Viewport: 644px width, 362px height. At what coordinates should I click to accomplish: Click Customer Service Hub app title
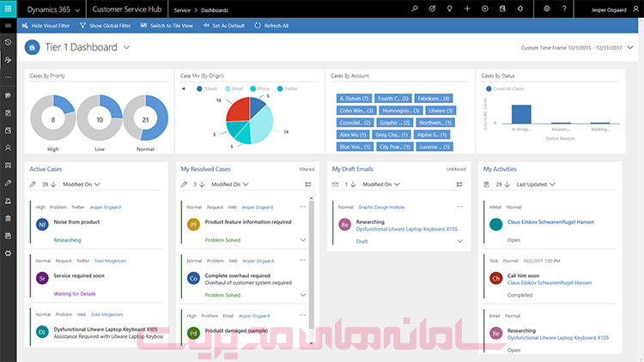pyautogui.click(x=127, y=9)
